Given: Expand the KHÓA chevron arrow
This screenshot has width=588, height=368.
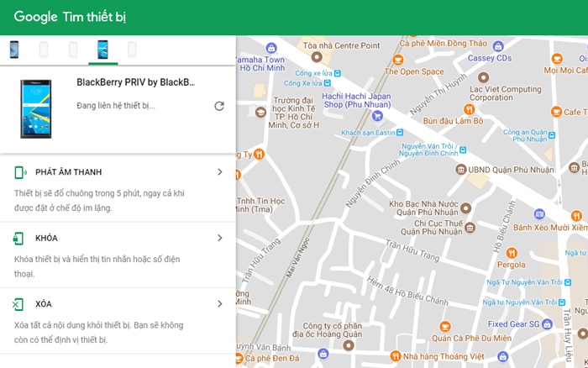Looking at the screenshot, I should click(220, 238).
